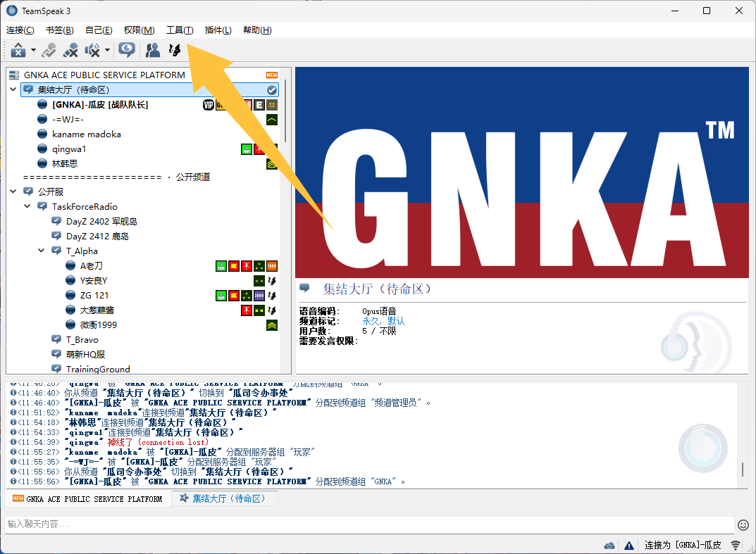Select user kaname madoka

86,134
